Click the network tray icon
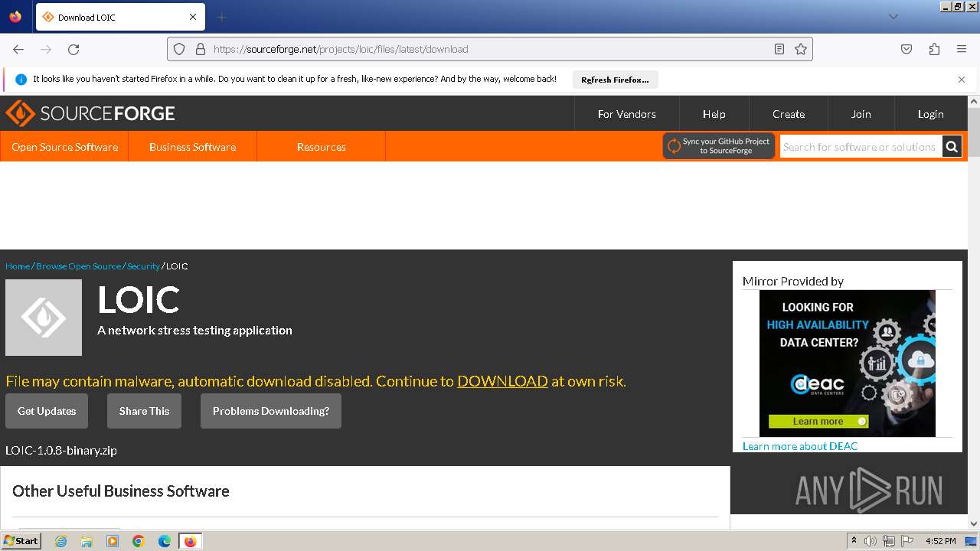The height and width of the screenshot is (551, 980). pyautogui.click(x=889, y=541)
